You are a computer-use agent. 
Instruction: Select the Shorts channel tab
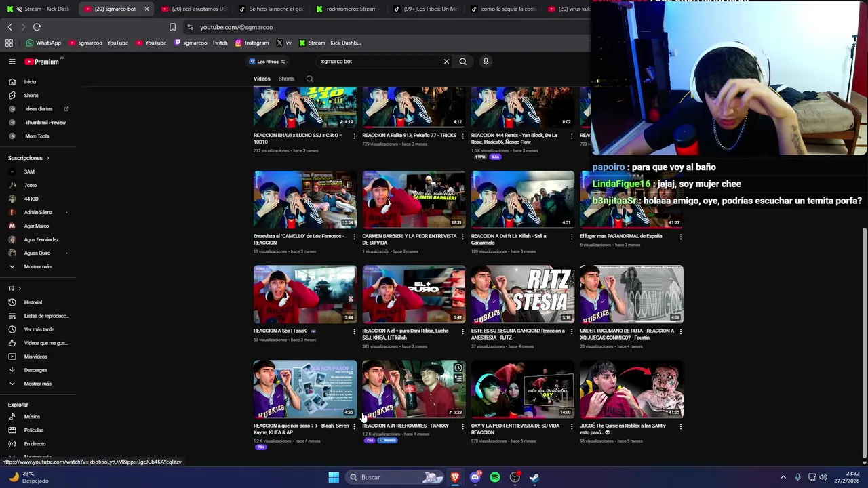[286, 79]
